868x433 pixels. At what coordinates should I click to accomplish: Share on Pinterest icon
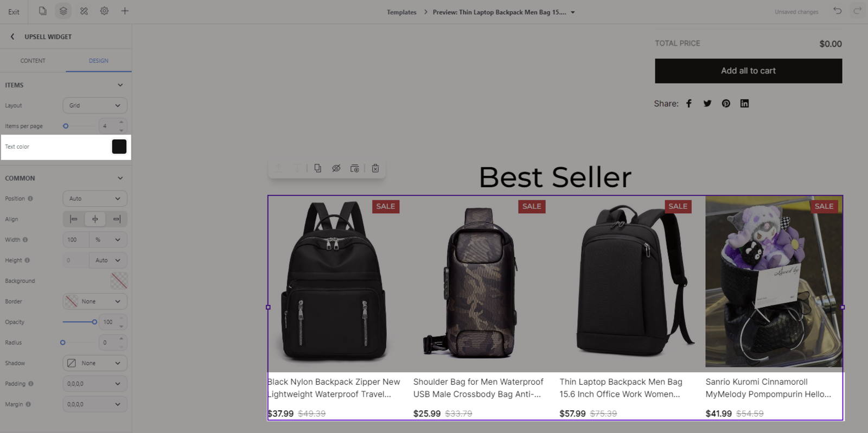(x=726, y=104)
